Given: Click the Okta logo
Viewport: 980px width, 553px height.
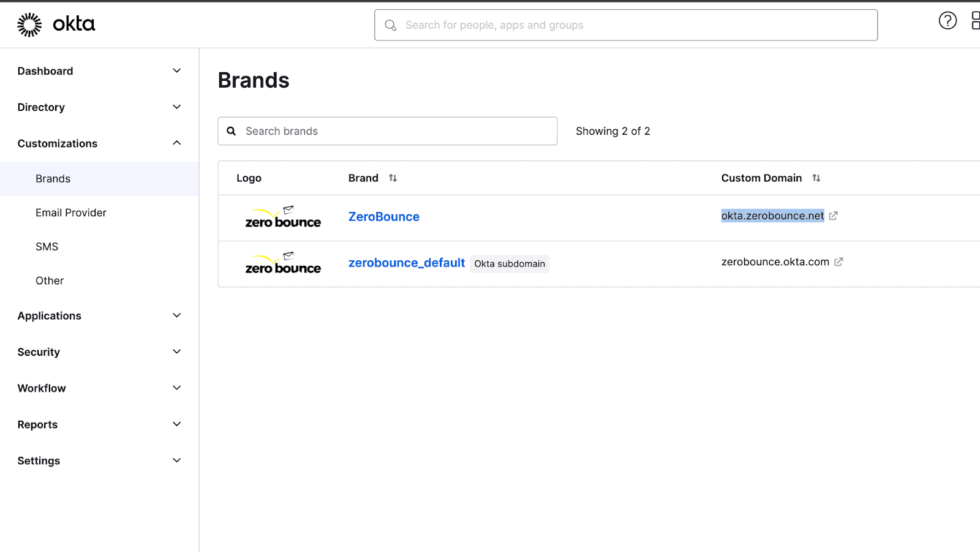Looking at the screenshot, I should (56, 23).
